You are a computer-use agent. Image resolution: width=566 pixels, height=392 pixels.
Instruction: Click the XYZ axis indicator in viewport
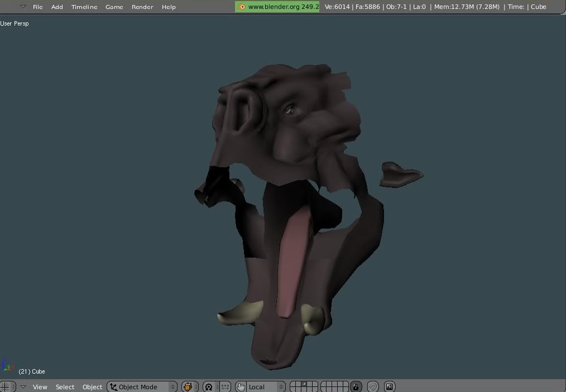point(7,366)
